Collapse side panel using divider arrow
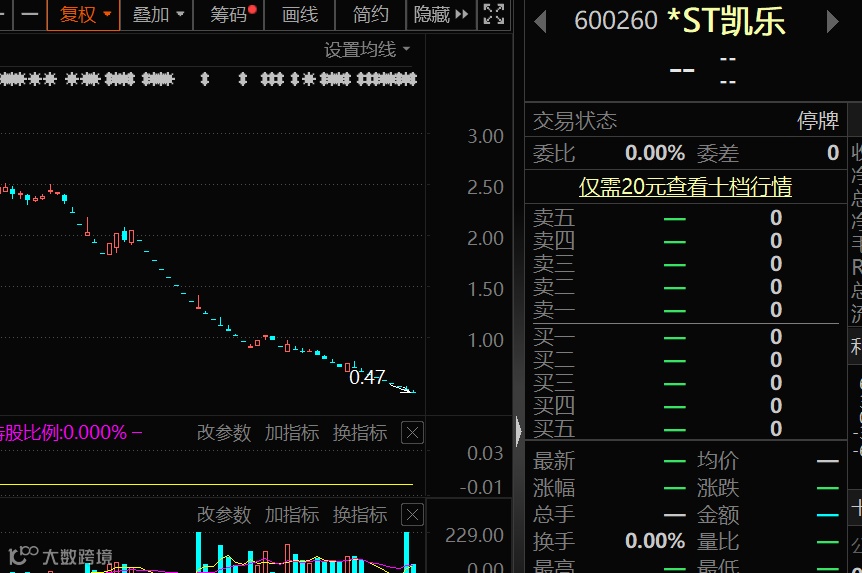This screenshot has width=862, height=573. tap(519, 431)
